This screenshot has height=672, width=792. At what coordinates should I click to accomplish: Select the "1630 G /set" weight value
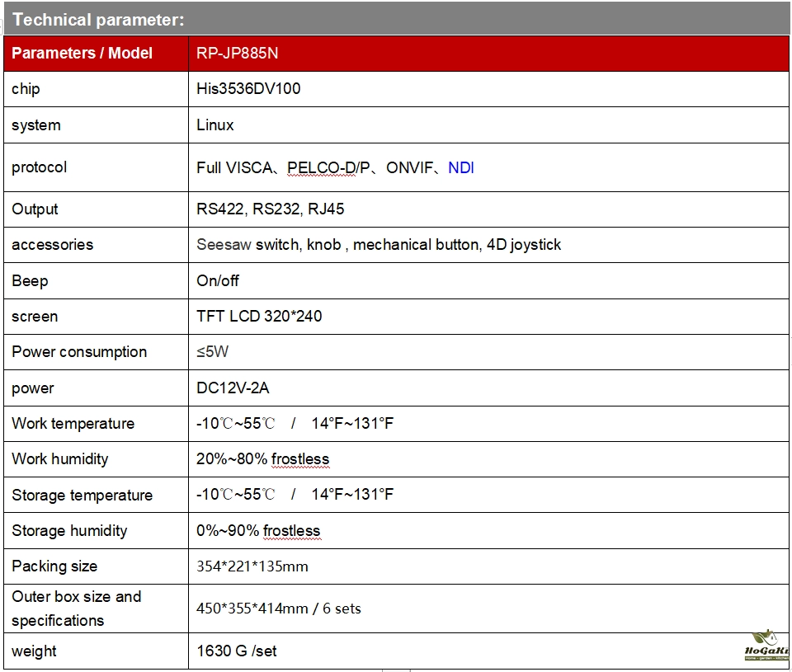[237, 651]
